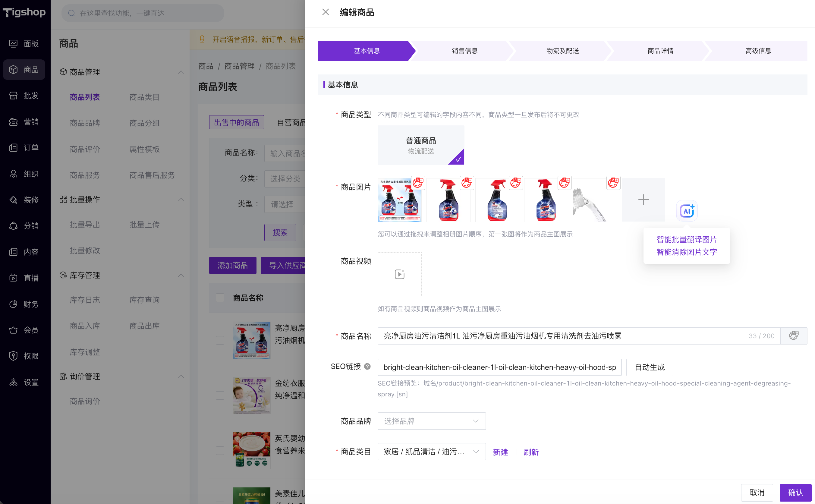Click the search magnifier icon in top bar
This screenshot has height=504, width=815.
[71, 13]
